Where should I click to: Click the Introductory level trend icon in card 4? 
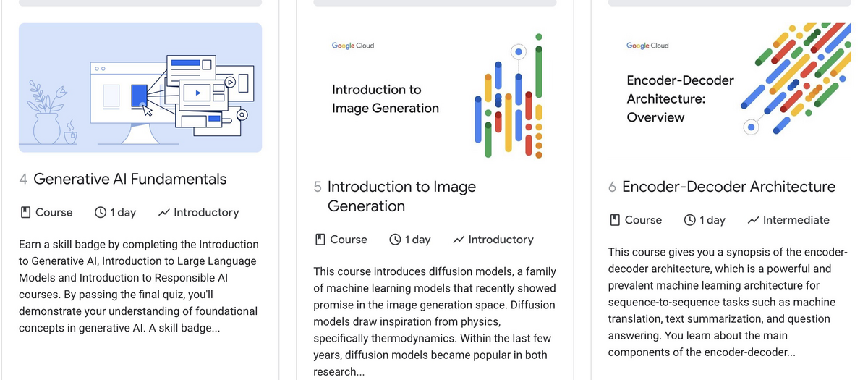pos(164,212)
